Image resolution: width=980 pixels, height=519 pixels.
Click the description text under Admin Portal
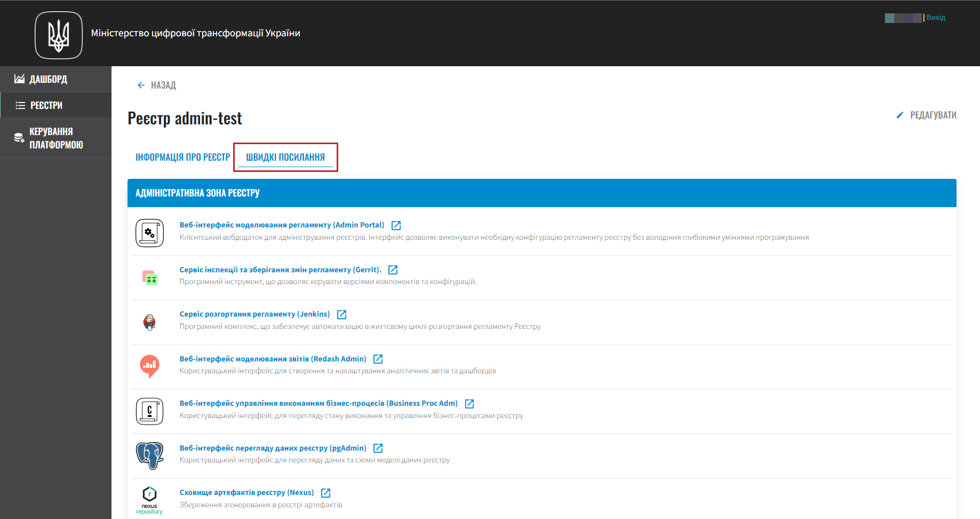tap(494, 237)
